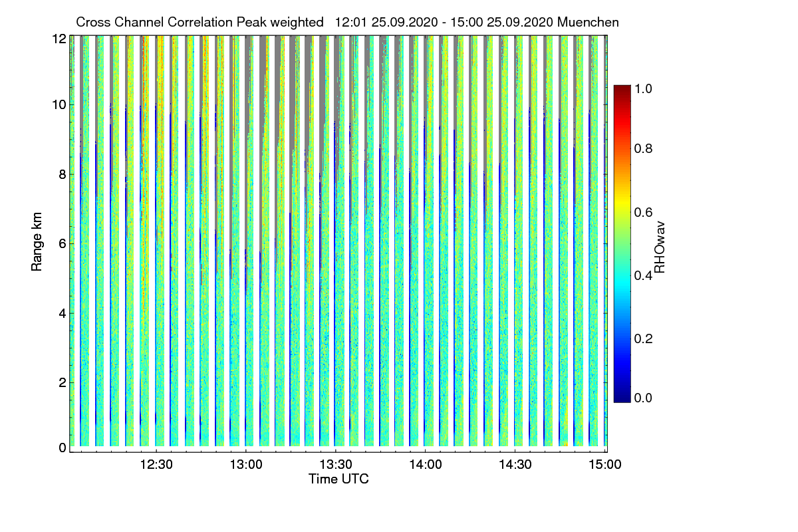
Task: Click the colorbar value '1.0'
Action: pyautogui.click(x=644, y=88)
